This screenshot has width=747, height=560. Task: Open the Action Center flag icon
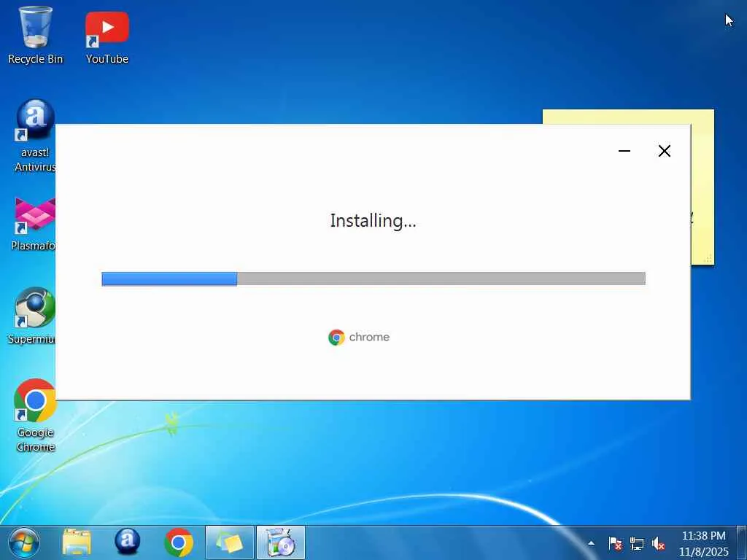pos(615,542)
